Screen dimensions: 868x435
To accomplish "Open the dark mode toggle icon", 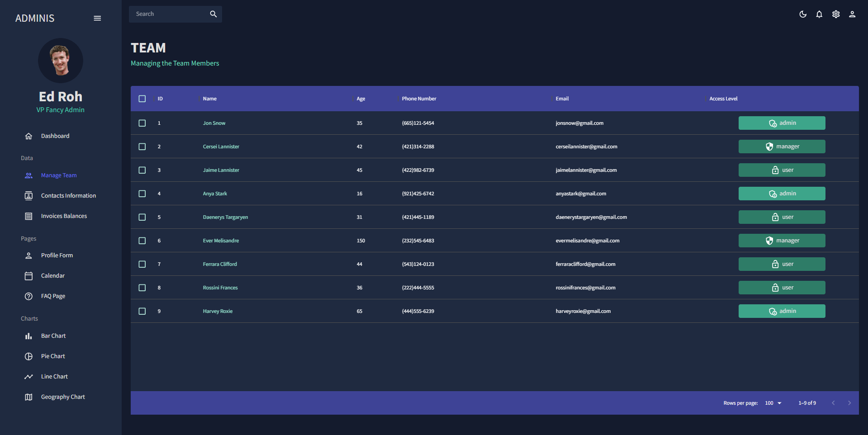I will (x=803, y=14).
